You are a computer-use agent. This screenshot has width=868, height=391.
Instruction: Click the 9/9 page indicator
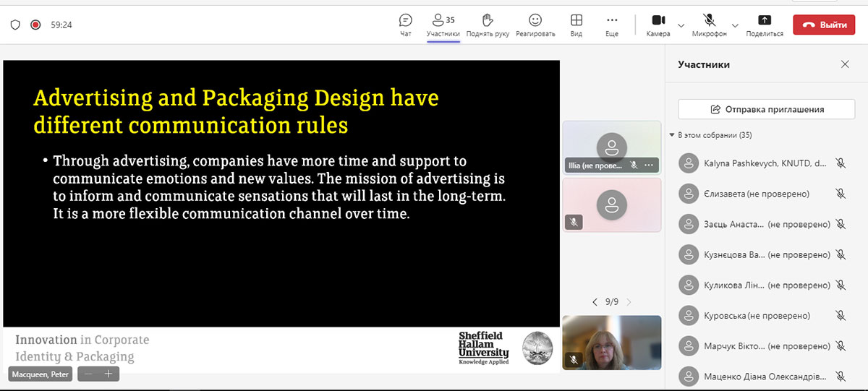[x=612, y=302]
